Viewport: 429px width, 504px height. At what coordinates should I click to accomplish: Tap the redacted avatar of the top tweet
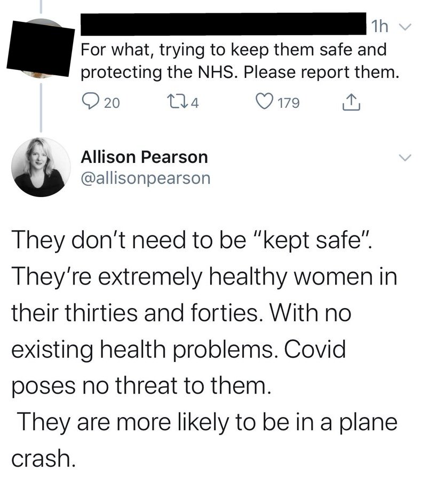38,50
